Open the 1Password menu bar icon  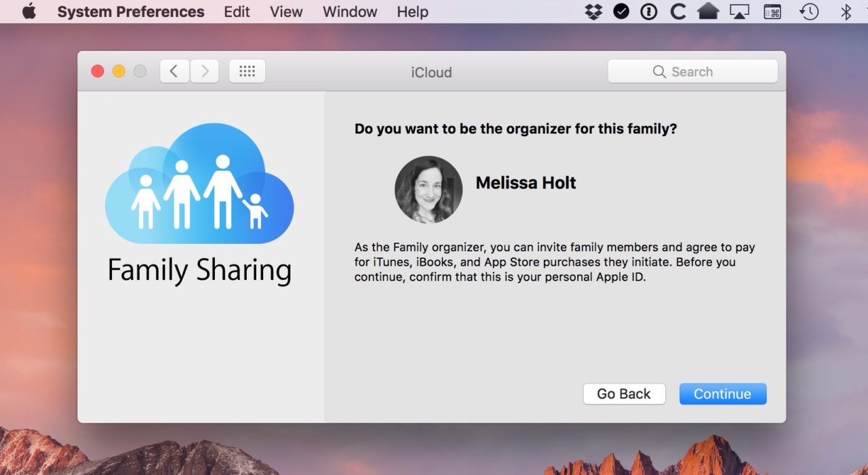pos(649,12)
